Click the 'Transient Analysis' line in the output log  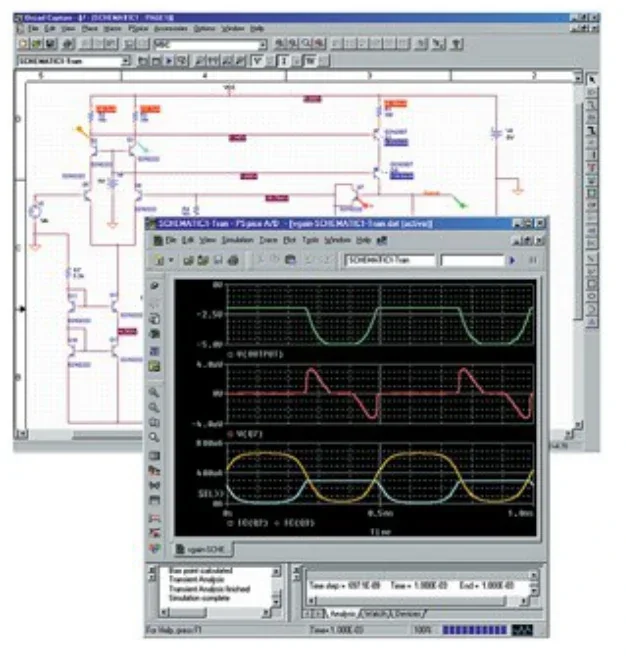point(196,579)
